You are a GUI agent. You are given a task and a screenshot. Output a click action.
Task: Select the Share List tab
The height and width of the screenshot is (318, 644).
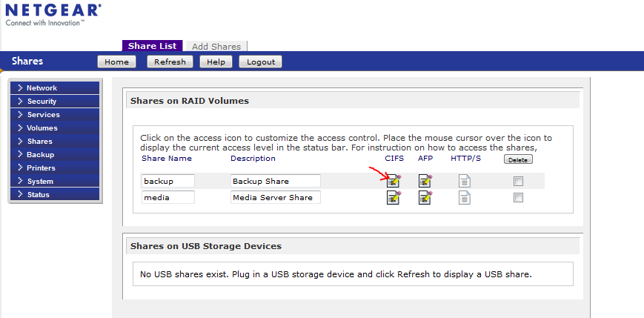coord(152,46)
